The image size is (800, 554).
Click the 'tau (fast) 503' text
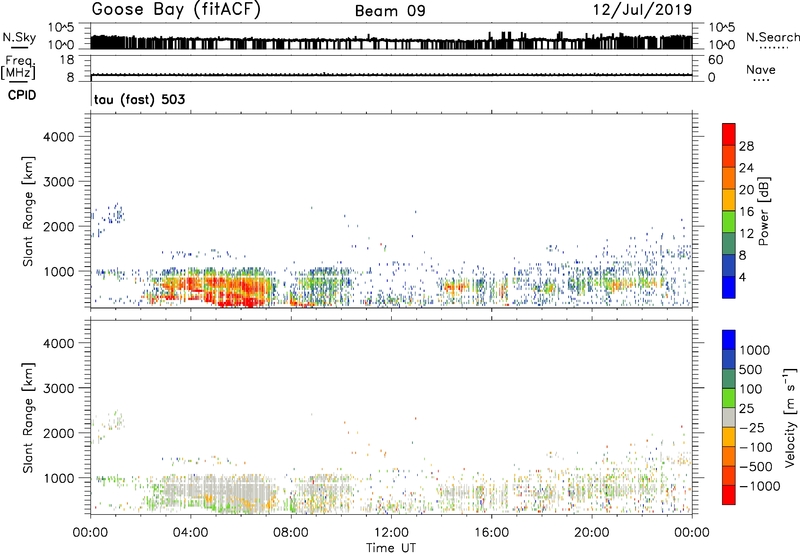(139, 99)
